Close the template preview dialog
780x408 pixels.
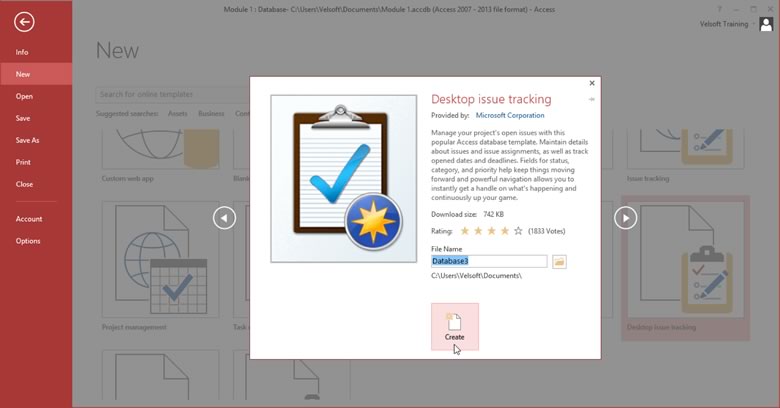tap(591, 84)
